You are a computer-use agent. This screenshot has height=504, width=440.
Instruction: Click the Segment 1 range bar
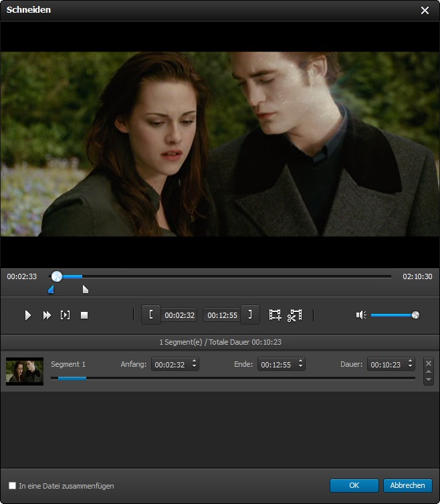pos(233,378)
